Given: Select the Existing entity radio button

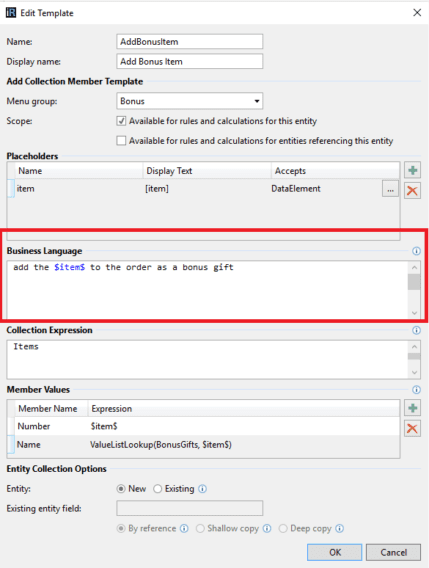Looking at the screenshot, I should pyautogui.click(x=157, y=489).
